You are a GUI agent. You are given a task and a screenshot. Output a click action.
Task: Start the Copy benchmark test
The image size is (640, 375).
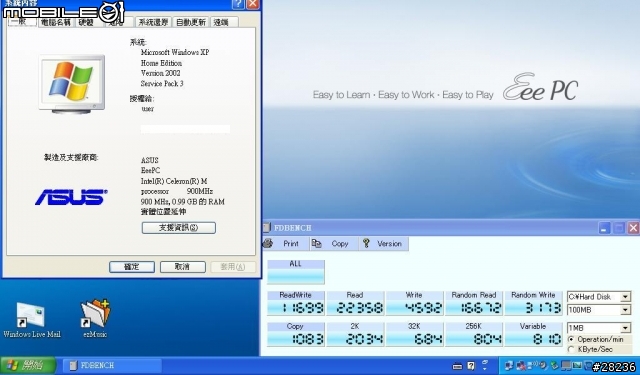(296, 334)
